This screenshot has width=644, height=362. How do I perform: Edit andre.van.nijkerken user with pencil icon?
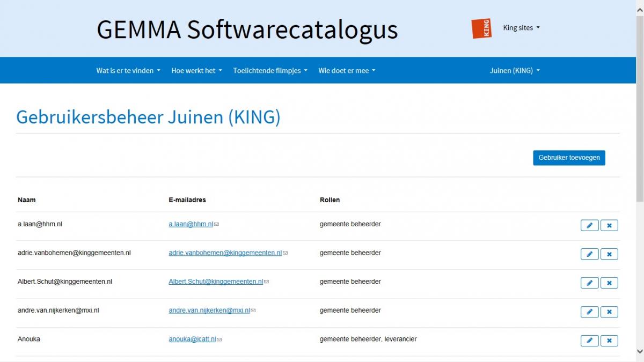pos(589,312)
